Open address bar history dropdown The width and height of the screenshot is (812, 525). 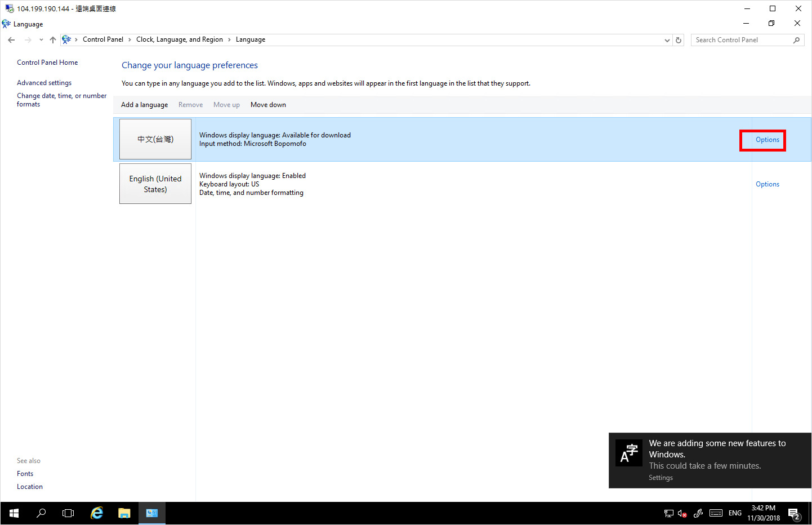(x=667, y=40)
